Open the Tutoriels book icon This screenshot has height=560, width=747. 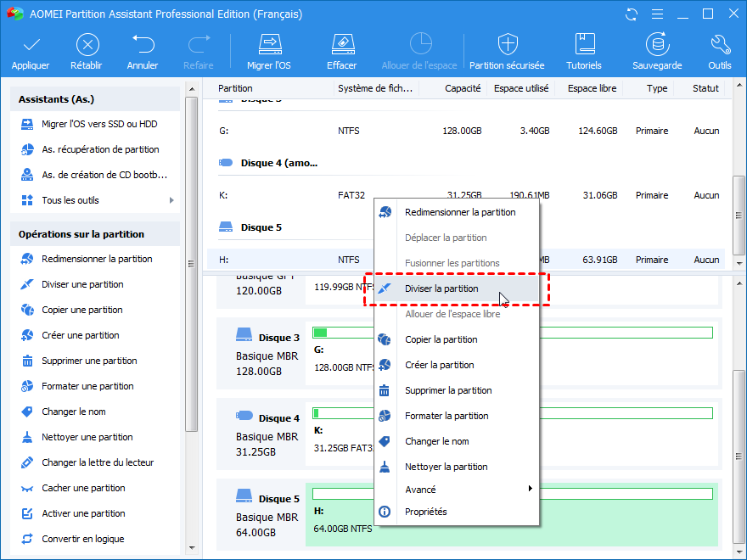coord(584,45)
